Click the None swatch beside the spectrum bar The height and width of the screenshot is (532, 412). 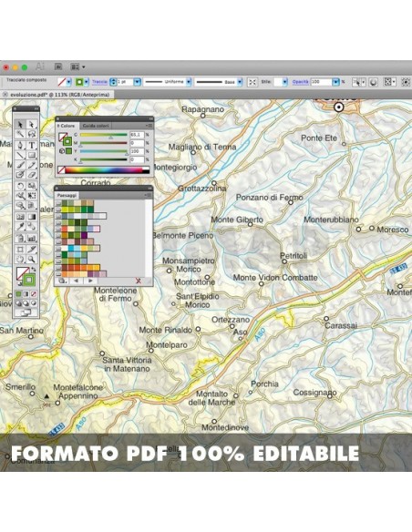pos(61,170)
